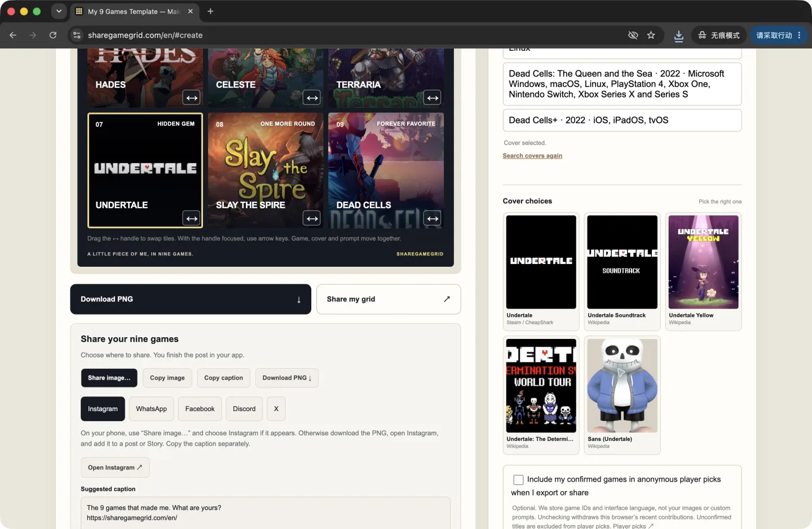This screenshot has width=812, height=529.
Task: Go back using the browser back arrow
Action: click(x=13, y=35)
